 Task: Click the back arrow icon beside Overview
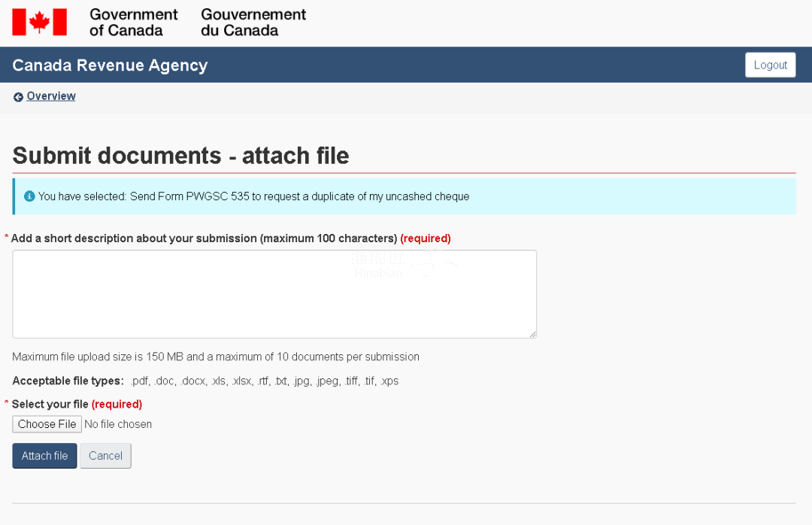[18, 97]
